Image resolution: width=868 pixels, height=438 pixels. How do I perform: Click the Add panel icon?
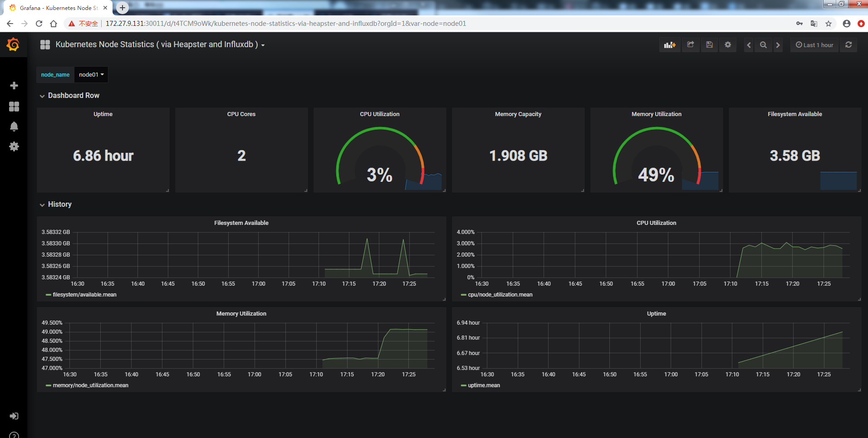[670, 45]
